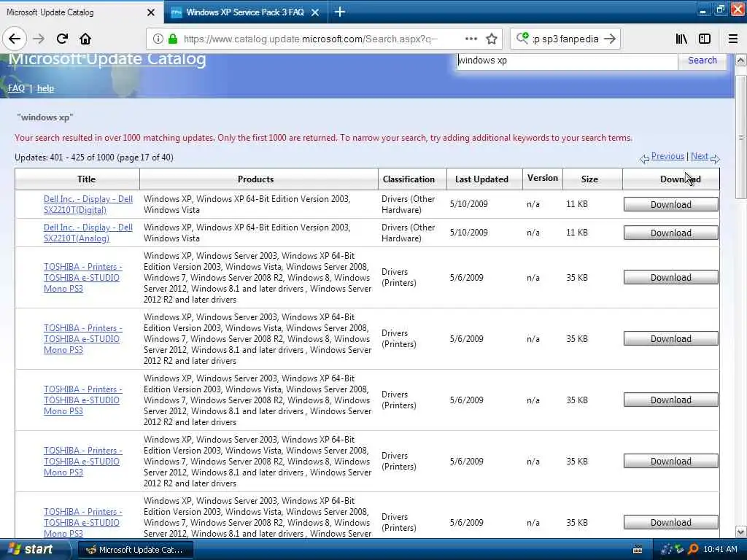Reload the page with the refresh icon

coord(62,39)
